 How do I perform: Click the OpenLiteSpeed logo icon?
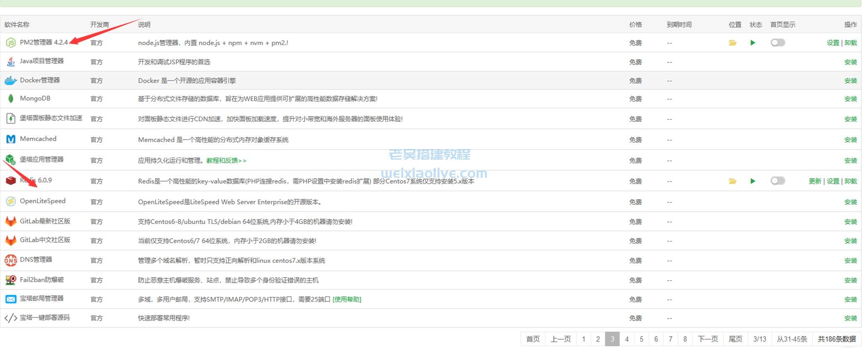click(x=11, y=201)
